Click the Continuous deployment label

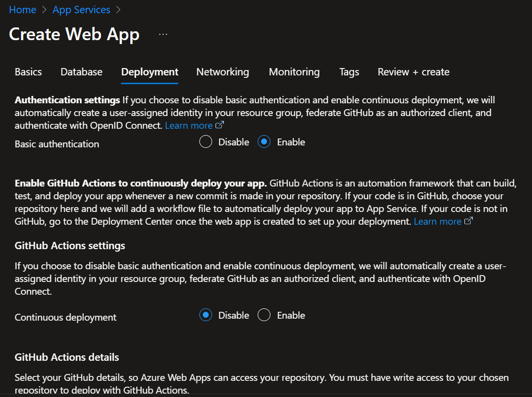point(66,317)
